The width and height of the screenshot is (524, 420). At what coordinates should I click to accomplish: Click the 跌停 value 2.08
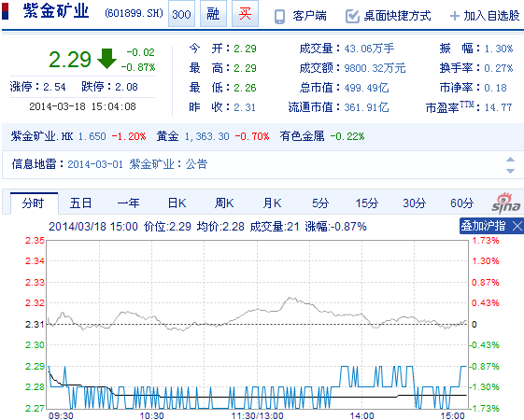tap(126, 87)
